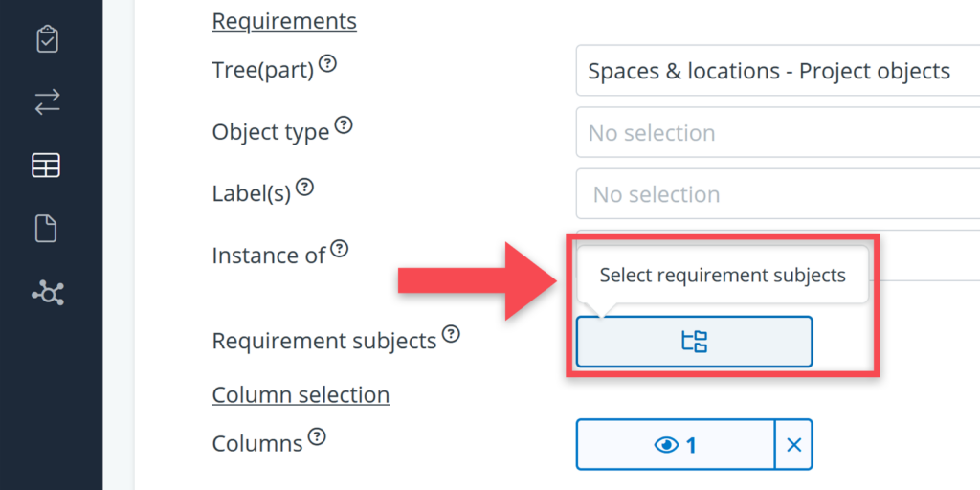This screenshot has width=980, height=490.
Task: Click the Requirements section heading
Action: 284,21
